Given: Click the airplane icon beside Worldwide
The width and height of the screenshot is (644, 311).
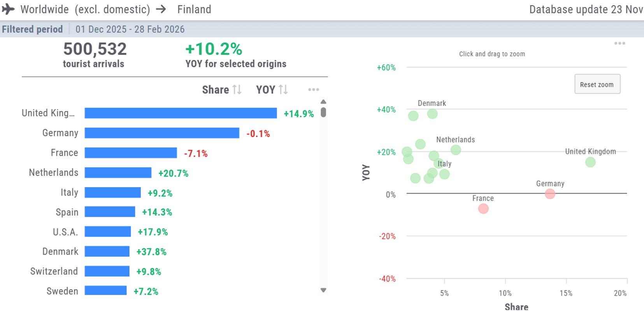Looking at the screenshot, I should (x=8, y=9).
